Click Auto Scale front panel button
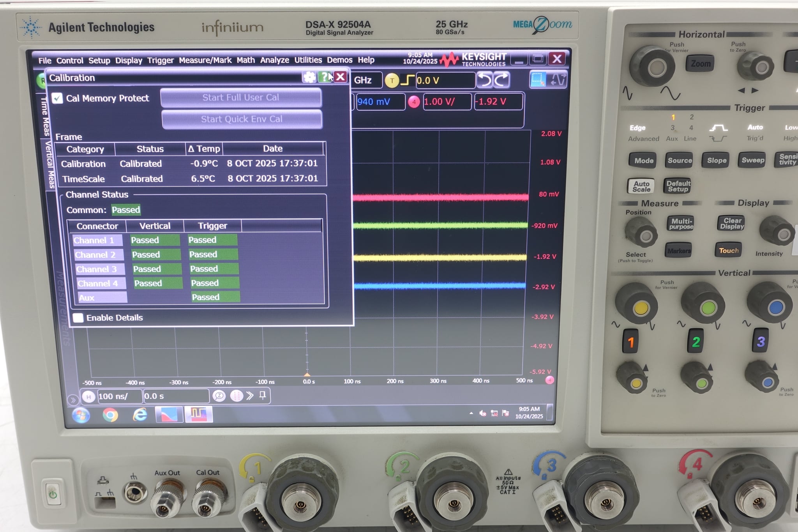This screenshot has height=532, width=798. (x=641, y=186)
